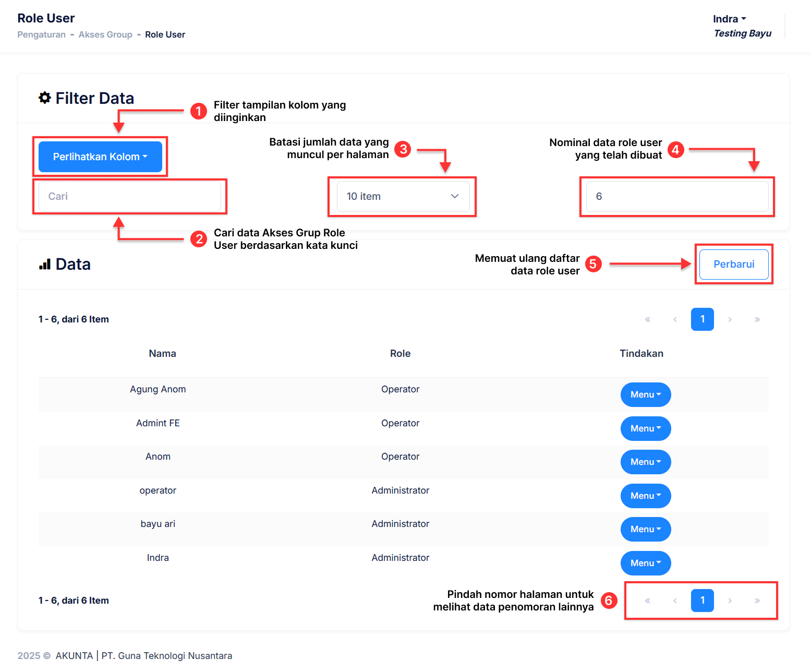
Task: Click the top next page arrow
Action: click(730, 319)
